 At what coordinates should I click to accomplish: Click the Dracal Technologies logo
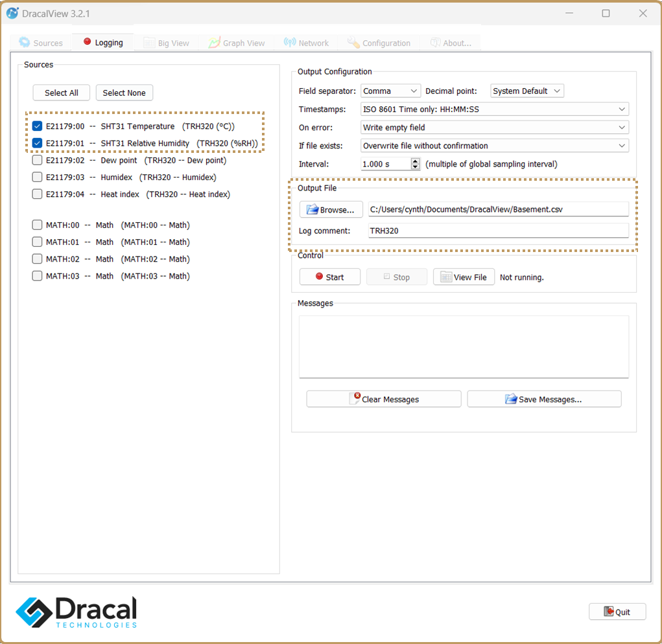click(77, 612)
